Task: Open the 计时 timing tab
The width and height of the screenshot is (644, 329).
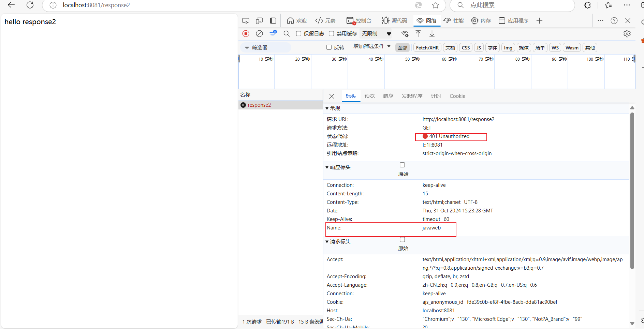Action: 436,96
